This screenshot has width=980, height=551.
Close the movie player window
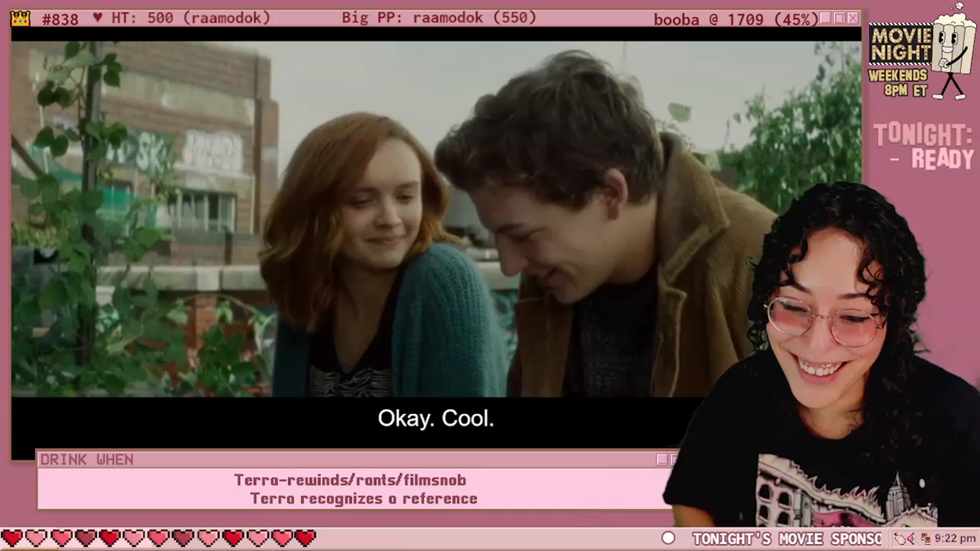click(853, 19)
